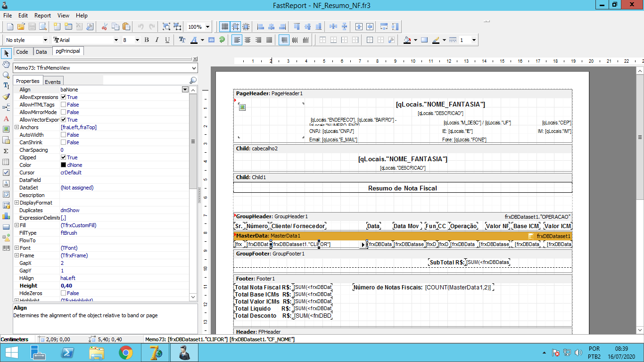
Task: Open the font size 8 dropdown
Action: pos(137,40)
